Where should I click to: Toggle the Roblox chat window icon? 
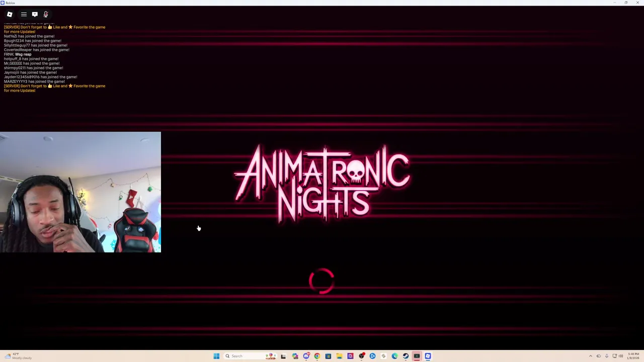point(35,14)
